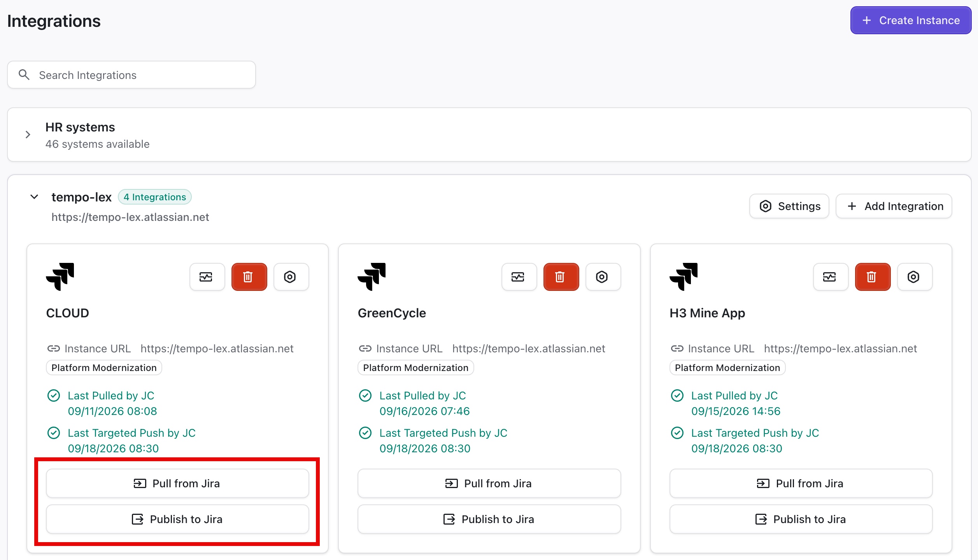This screenshot has width=978, height=560.
Task: Click check icon by CLOUD Last Pulled status
Action: tap(54, 395)
